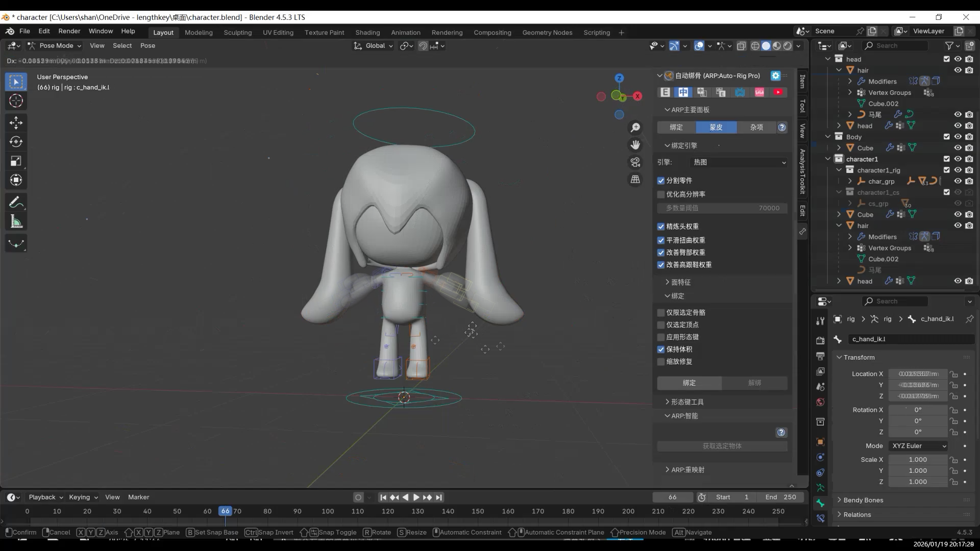
Task: Select the 杂项 tab button
Action: 756,128
